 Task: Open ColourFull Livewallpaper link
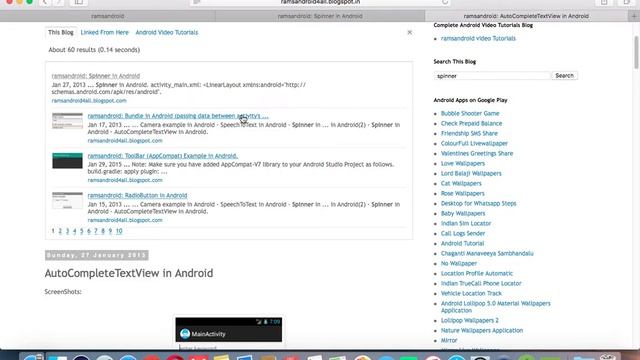[x=474, y=143]
